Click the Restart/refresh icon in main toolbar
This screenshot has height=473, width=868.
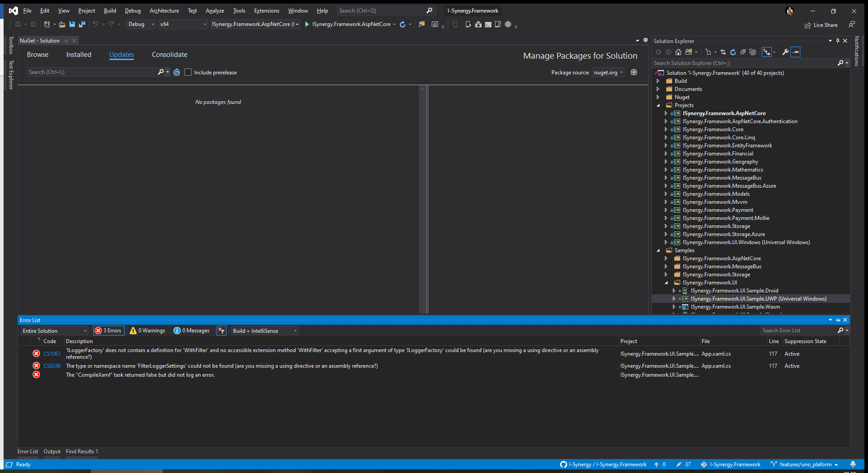point(403,24)
